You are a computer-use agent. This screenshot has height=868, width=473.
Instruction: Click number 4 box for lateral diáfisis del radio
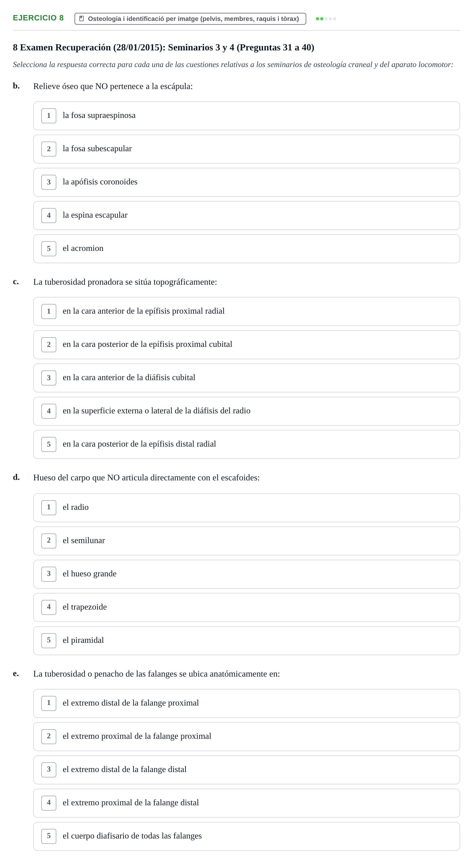(49, 411)
